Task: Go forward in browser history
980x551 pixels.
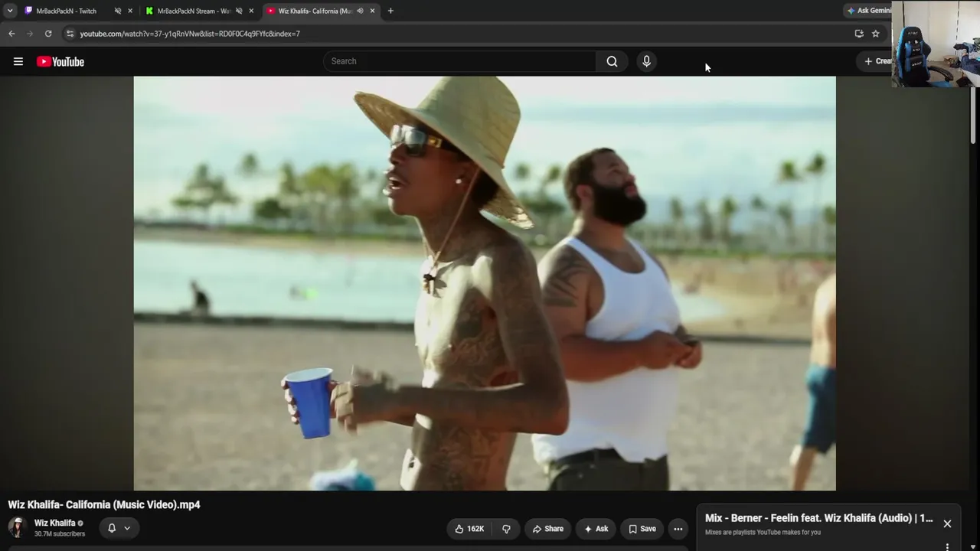Action: coord(30,34)
